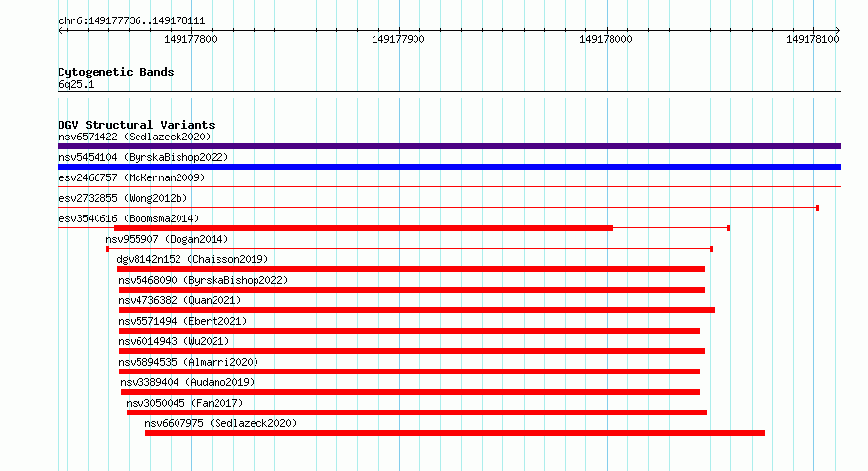This screenshot has height=471, width=868.
Task: Select the dark purple nsv6571422 variant bar
Action: click(x=449, y=146)
